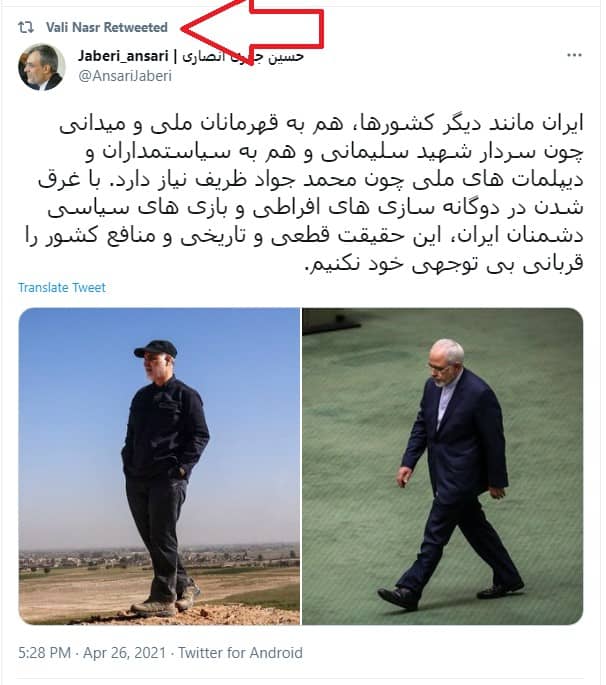
Task: Open Jaberi_ansari's profile avatar
Action: point(42,67)
